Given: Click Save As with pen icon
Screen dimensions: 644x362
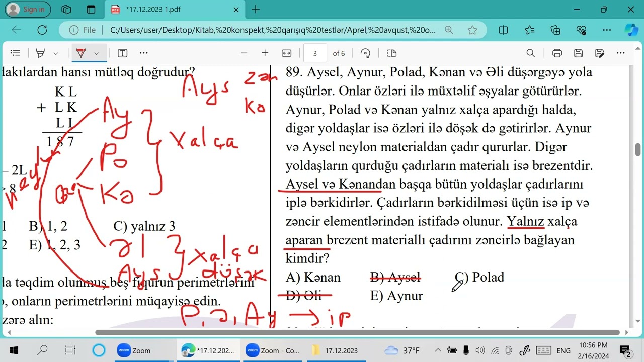Looking at the screenshot, I should (x=599, y=53).
